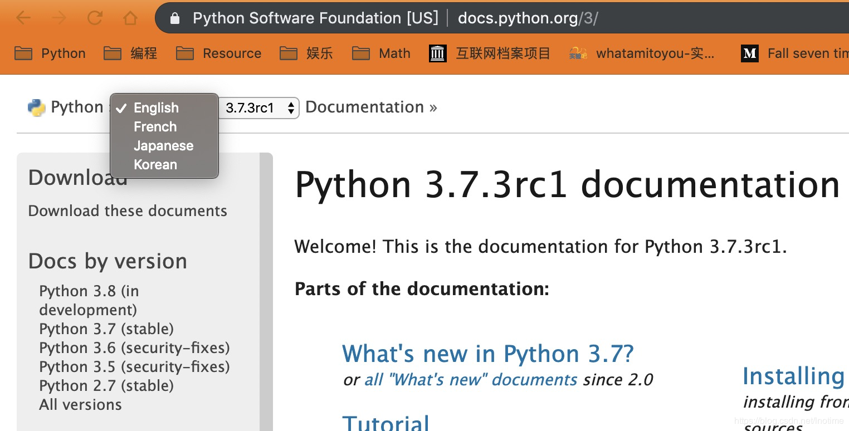Open What's new in Python 3.7 link
Image resolution: width=849 pixels, height=431 pixels.
point(488,354)
